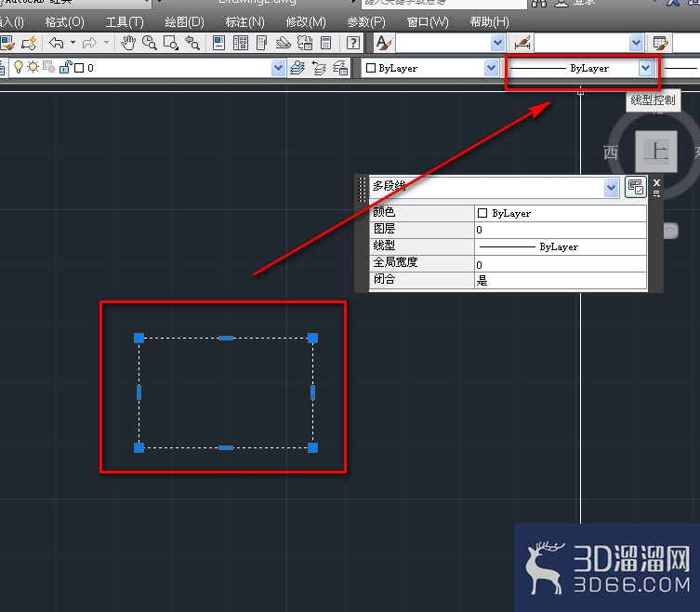Click the 闭合 value 是 field
The image size is (700, 612).
[x=561, y=281]
